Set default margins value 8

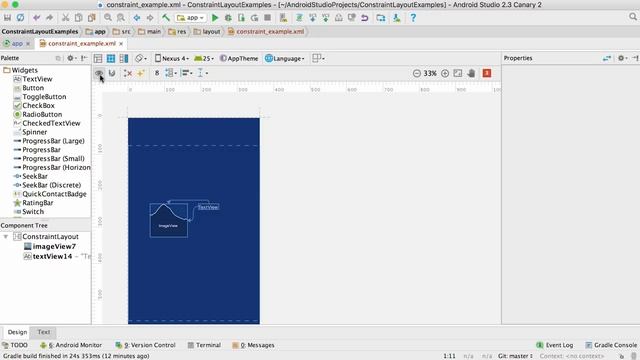click(157, 73)
